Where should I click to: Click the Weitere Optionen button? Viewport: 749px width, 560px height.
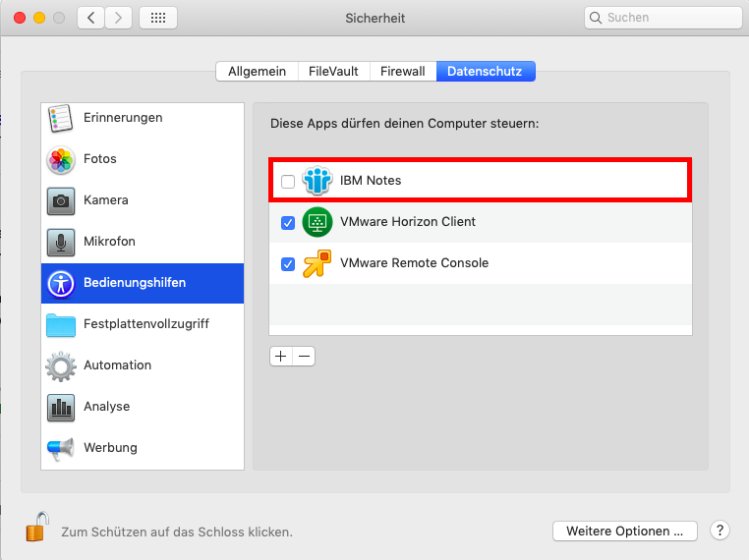pos(625,531)
